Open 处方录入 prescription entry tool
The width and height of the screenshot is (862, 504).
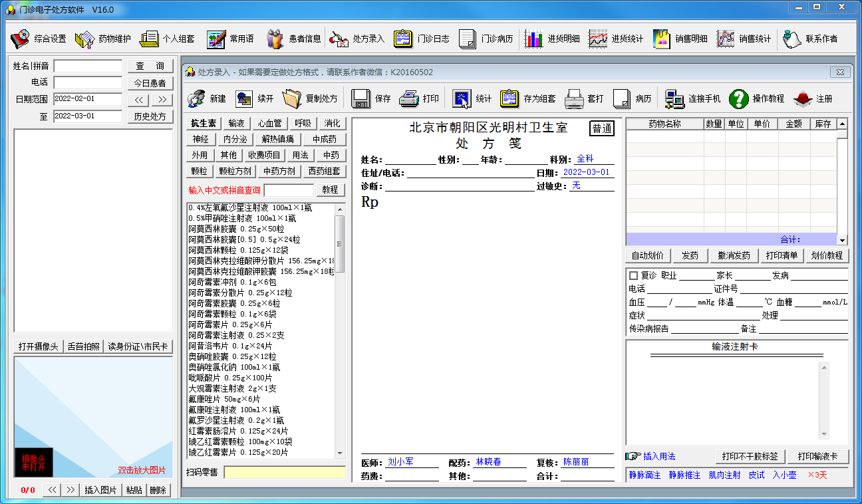pyautogui.click(x=357, y=39)
